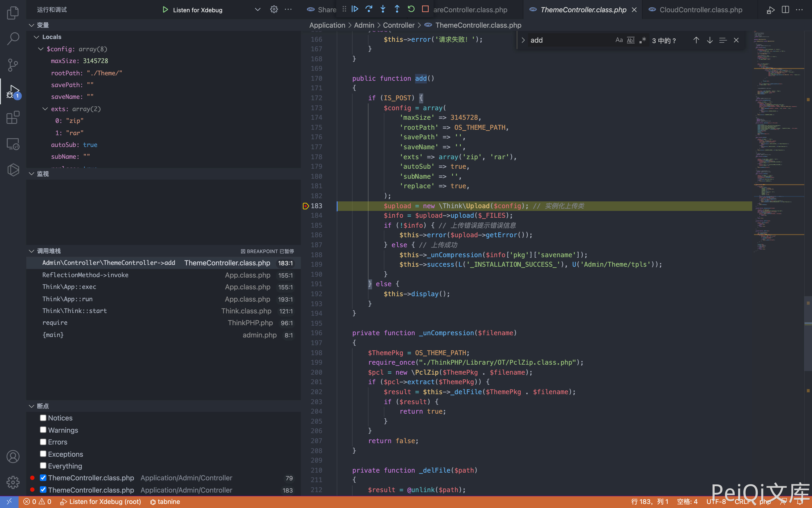Collapse the exts array variable
Screen dimensions: 812x508
[x=45, y=109]
